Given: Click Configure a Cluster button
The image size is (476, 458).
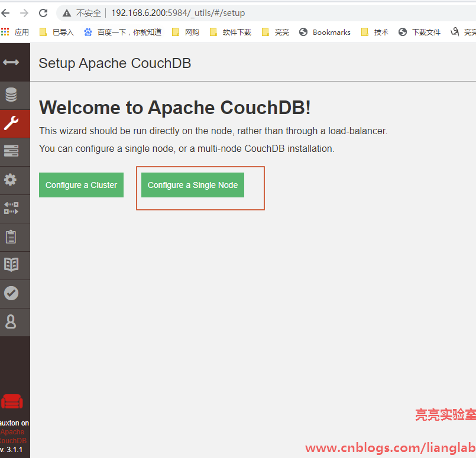Looking at the screenshot, I should coord(81,185).
